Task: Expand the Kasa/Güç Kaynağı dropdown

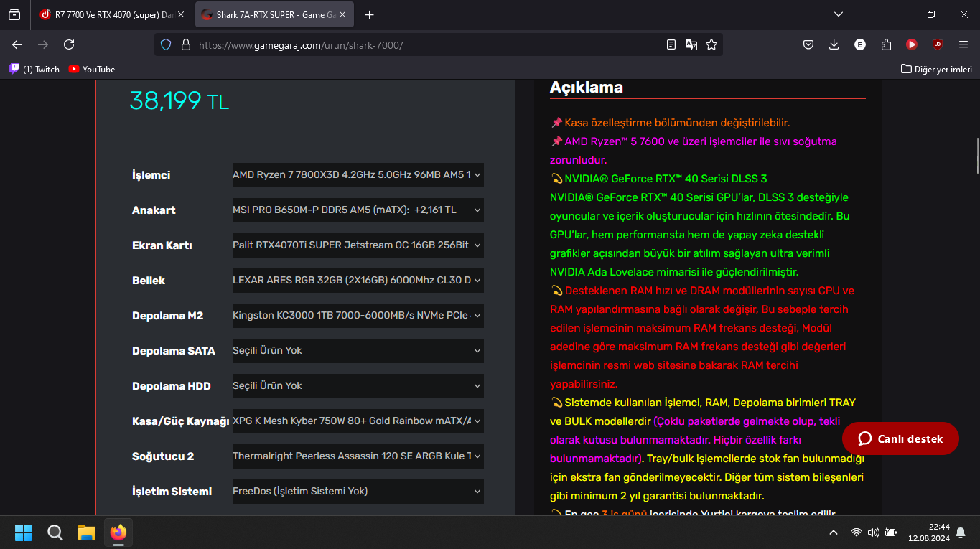Action: coord(358,421)
